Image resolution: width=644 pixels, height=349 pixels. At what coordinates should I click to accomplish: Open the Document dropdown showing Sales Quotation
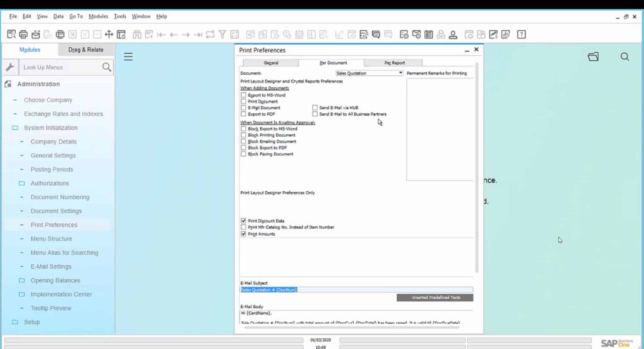pyautogui.click(x=369, y=73)
